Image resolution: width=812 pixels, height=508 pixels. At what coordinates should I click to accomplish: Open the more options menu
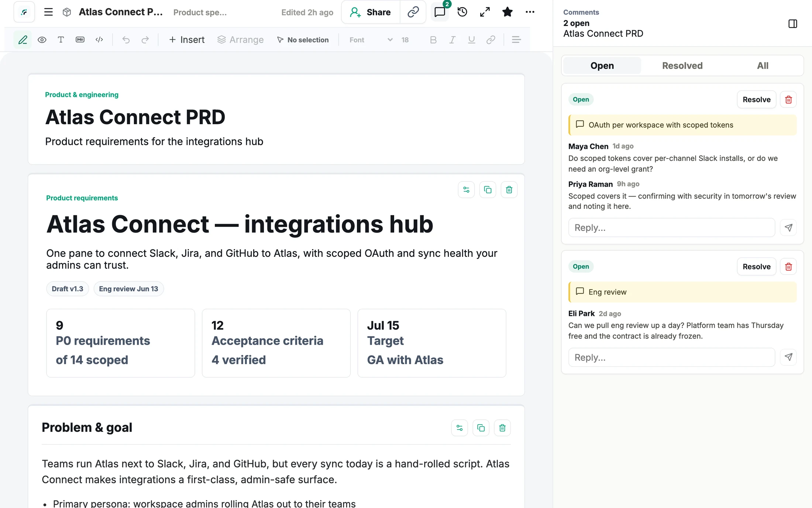pos(530,12)
